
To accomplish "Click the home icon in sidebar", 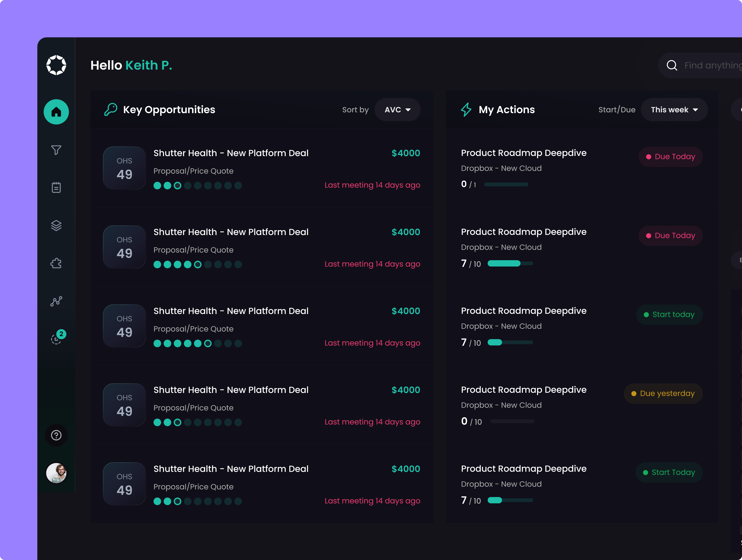I will point(56,112).
